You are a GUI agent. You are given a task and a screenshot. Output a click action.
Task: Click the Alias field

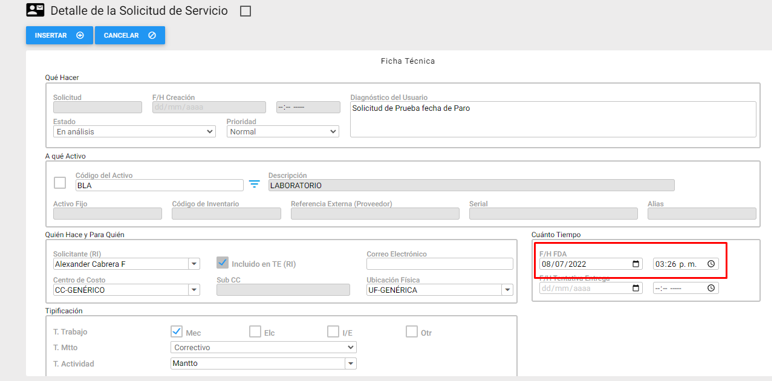tap(702, 214)
